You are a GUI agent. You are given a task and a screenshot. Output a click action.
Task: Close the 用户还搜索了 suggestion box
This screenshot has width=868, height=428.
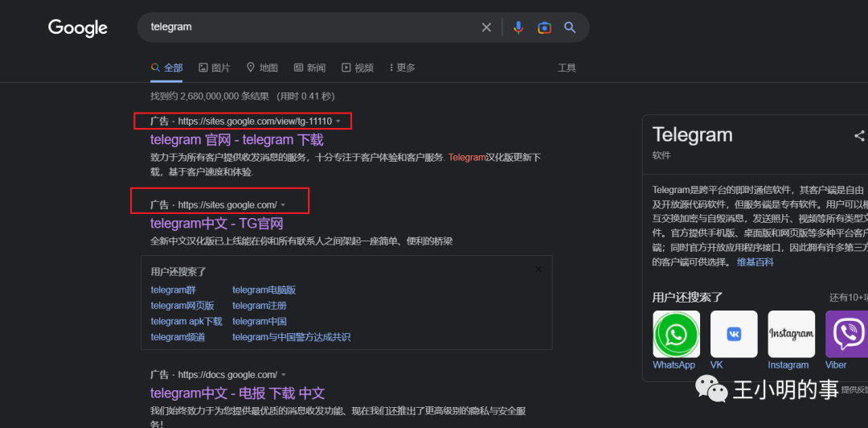538,270
